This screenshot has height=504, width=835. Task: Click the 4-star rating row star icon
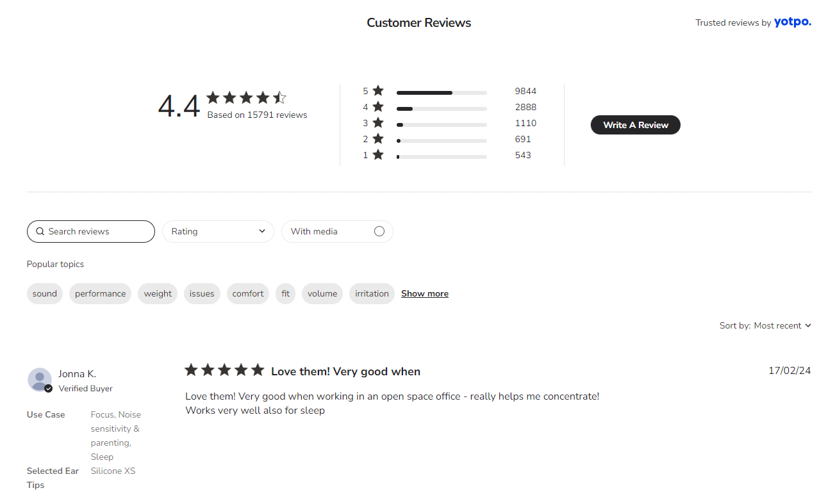coord(378,107)
